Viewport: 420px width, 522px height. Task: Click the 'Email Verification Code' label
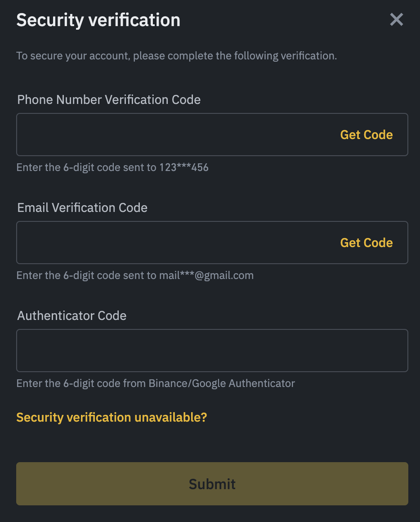click(x=82, y=207)
